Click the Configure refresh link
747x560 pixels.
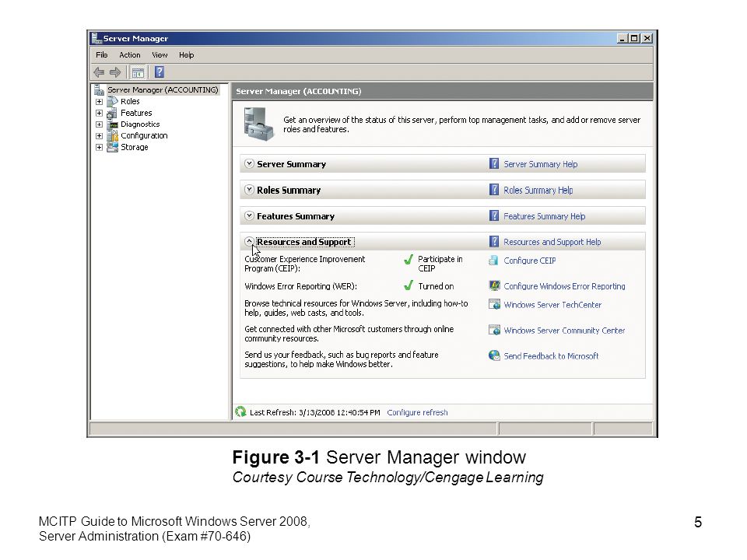(x=417, y=412)
